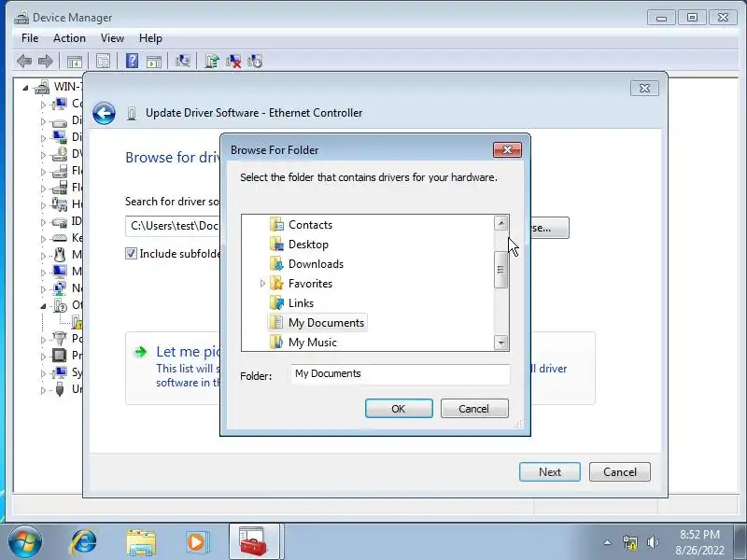Screen dimensions: 747x560
Task: Click the Properties toolbar icon in Device Manager
Action: click(103, 61)
